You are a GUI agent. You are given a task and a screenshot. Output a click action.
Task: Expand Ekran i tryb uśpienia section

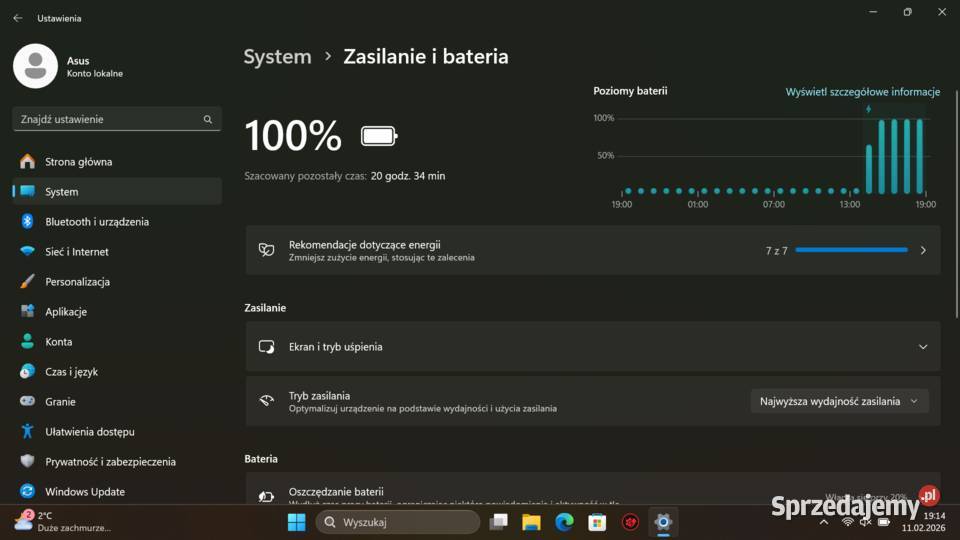click(x=593, y=347)
